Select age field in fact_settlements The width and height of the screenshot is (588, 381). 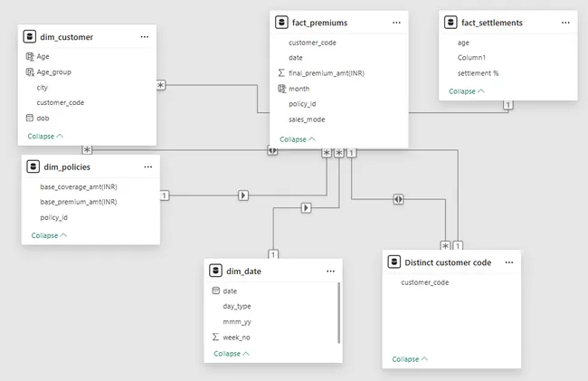tap(463, 43)
